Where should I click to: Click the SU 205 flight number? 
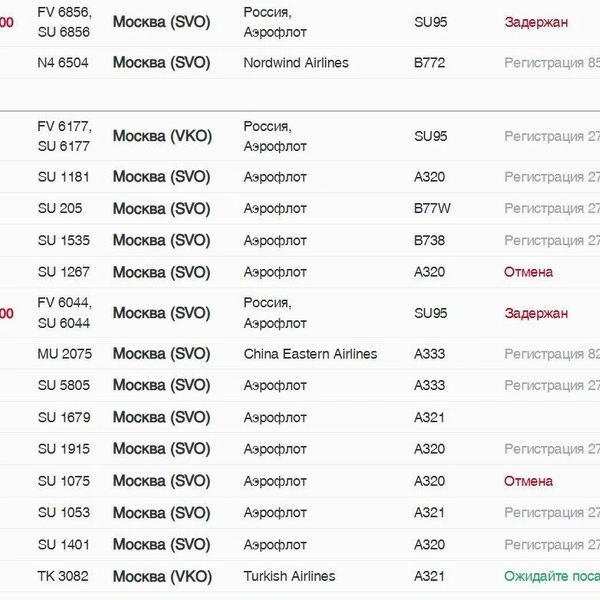(60, 209)
